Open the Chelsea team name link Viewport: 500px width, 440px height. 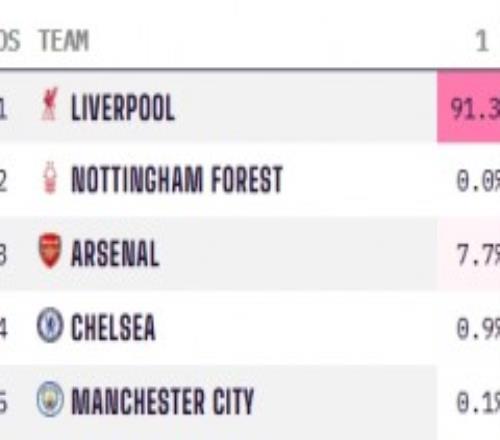coord(113,327)
